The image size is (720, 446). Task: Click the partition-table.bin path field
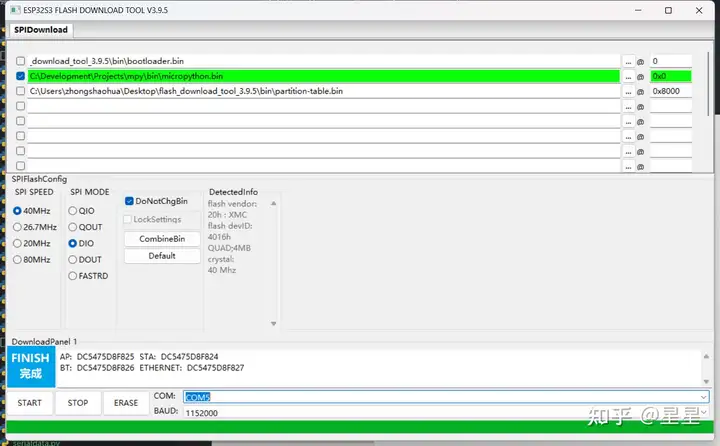pyautogui.click(x=324, y=91)
